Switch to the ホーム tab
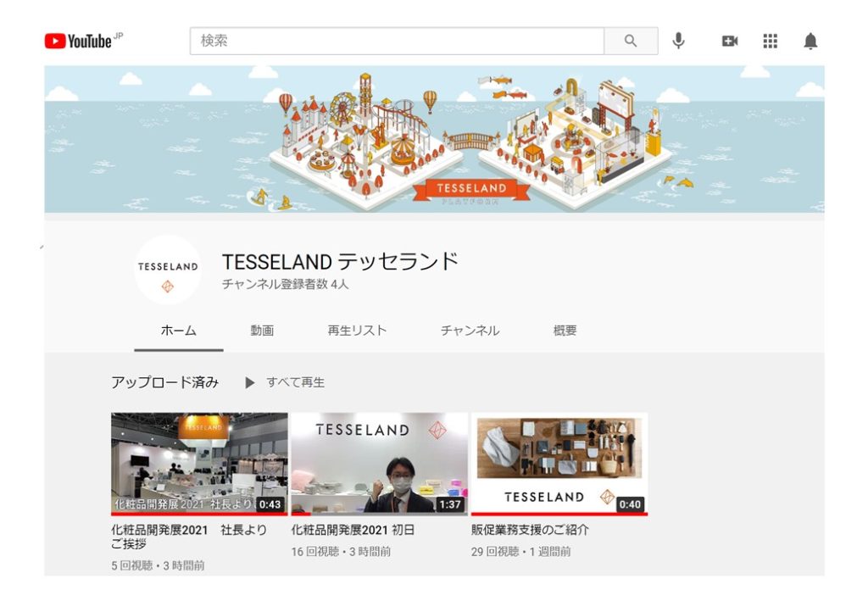This screenshot has height=601, width=868. 178,331
